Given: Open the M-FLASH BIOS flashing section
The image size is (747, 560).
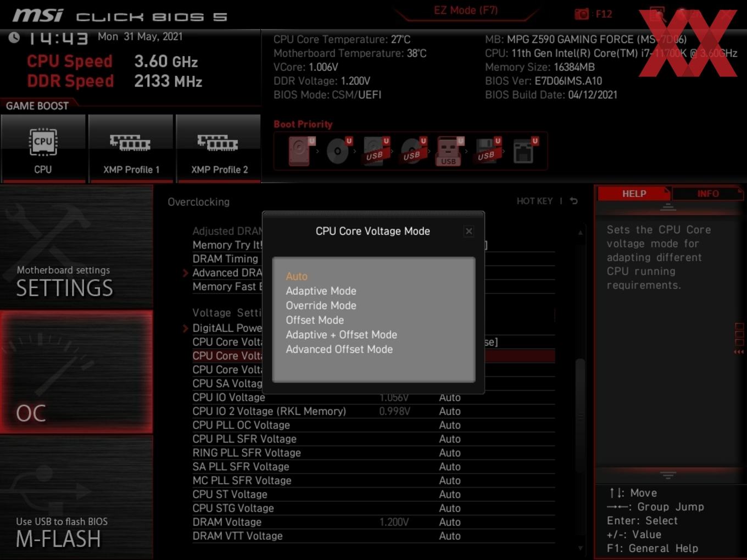Looking at the screenshot, I should pyautogui.click(x=76, y=498).
